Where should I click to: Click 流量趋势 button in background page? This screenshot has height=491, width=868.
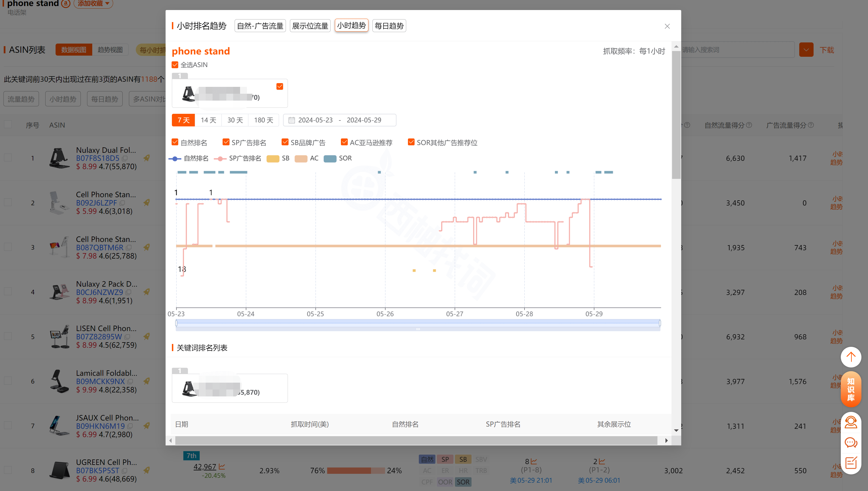point(21,99)
